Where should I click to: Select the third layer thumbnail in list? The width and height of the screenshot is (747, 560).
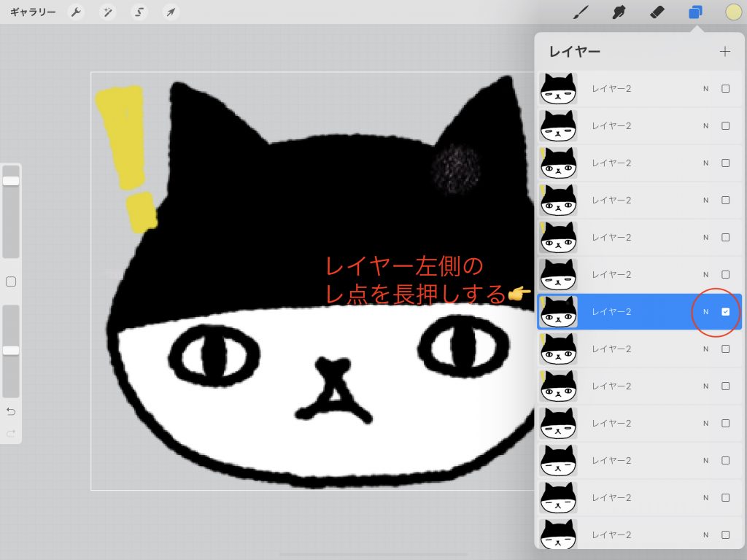(x=558, y=163)
